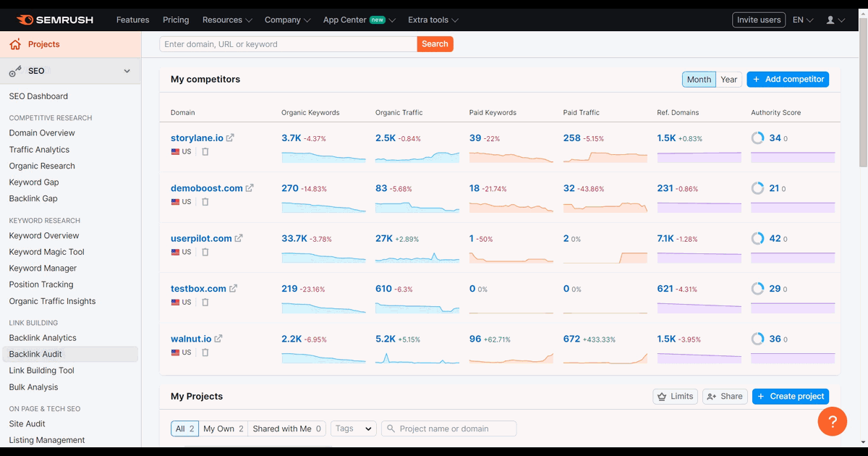This screenshot has height=456, width=868.
Task: Click Invite users button
Action: [x=759, y=20]
